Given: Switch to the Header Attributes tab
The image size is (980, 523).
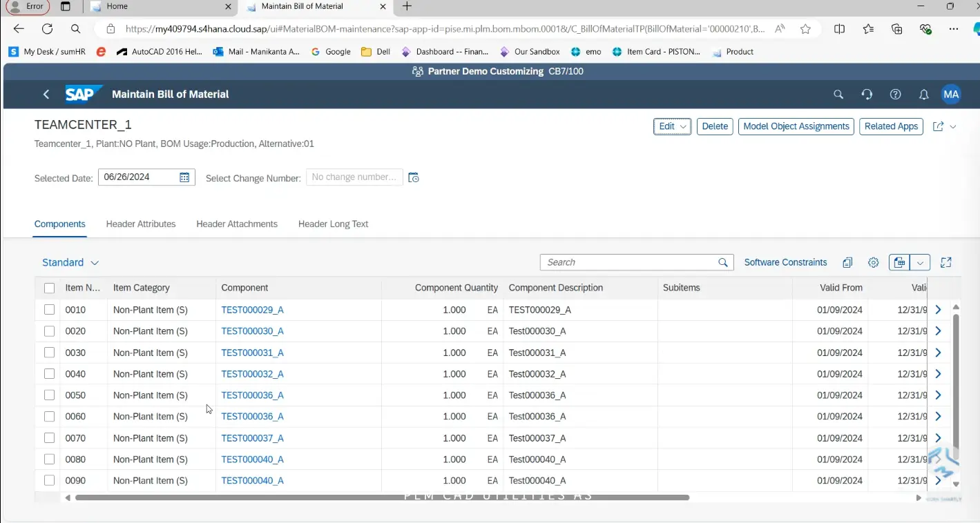Looking at the screenshot, I should [141, 224].
